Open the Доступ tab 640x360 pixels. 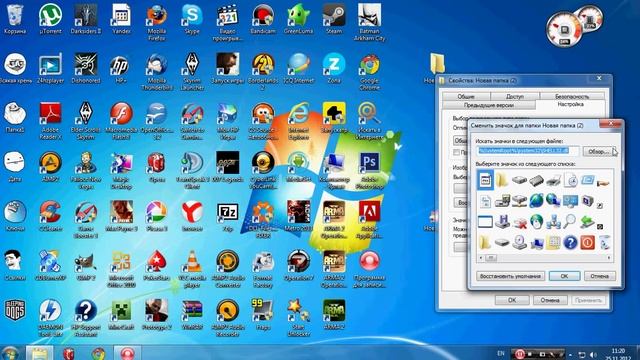click(515, 96)
